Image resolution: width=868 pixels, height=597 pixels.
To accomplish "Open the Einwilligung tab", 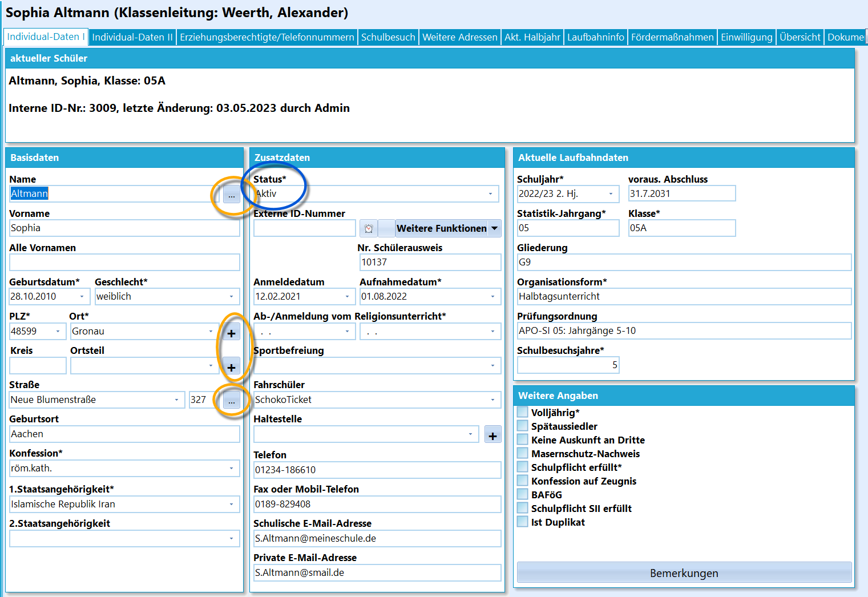I will 746,37.
